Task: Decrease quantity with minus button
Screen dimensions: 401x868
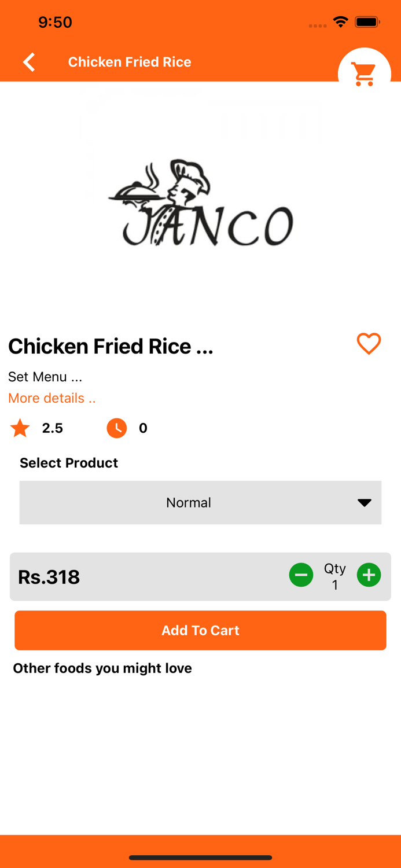Action: click(301, 575)
